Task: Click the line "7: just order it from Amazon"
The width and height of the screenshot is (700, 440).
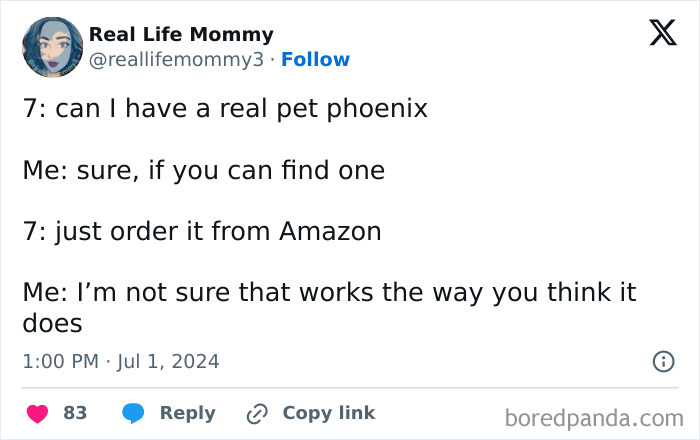Action: point(201,231)
